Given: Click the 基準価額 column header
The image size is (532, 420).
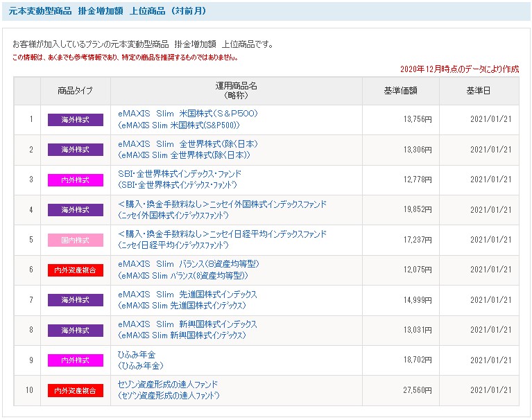Looking at the screenshot, I should (401, 91).
